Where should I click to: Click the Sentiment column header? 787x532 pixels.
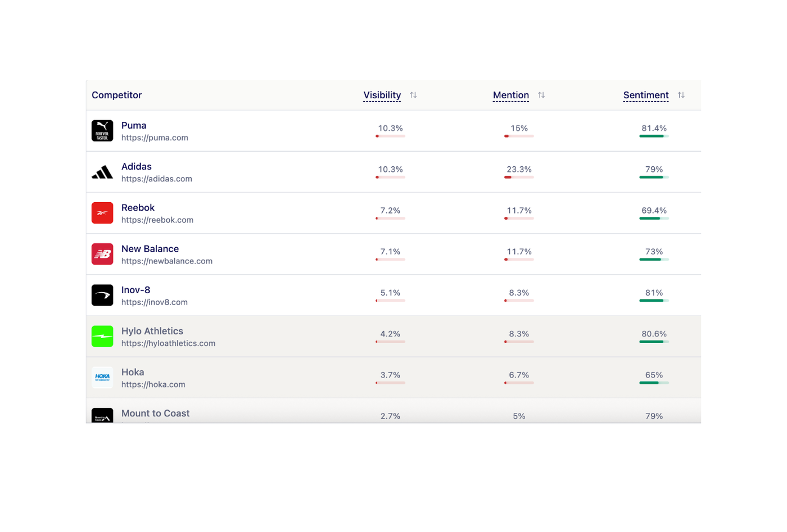click(x=646, y=95)
